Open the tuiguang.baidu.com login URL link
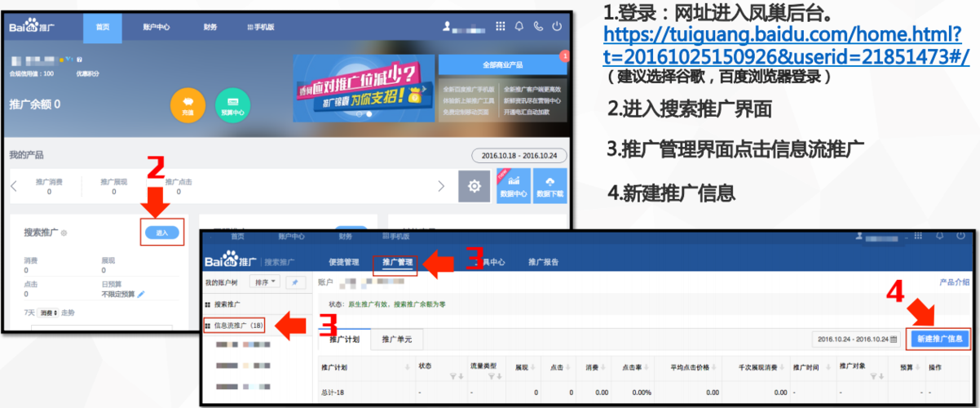Viewport: 980px width, 408px height. (786, 46)
